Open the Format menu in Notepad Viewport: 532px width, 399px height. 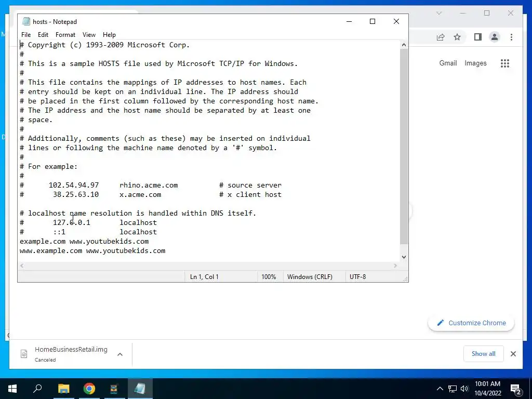(x=65, y=35)
